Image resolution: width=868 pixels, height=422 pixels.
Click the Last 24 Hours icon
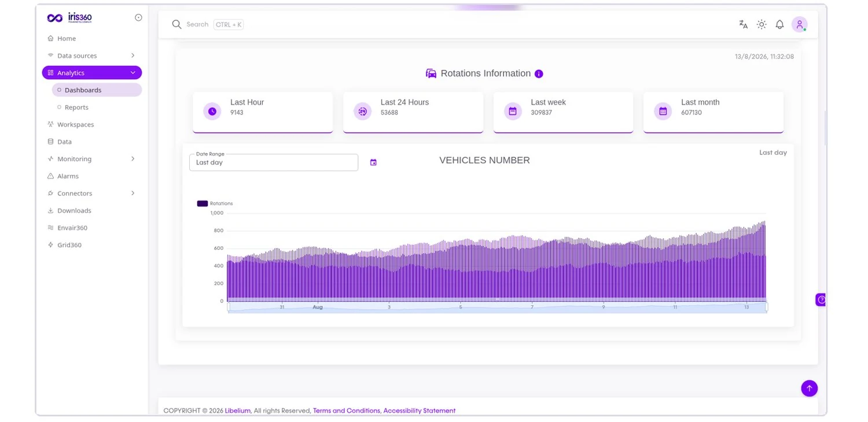coord(363,112)
